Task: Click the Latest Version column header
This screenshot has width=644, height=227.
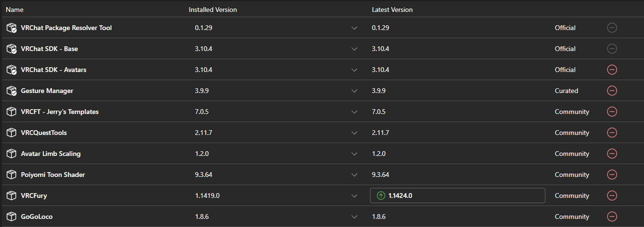Action: tap(392, 10)
